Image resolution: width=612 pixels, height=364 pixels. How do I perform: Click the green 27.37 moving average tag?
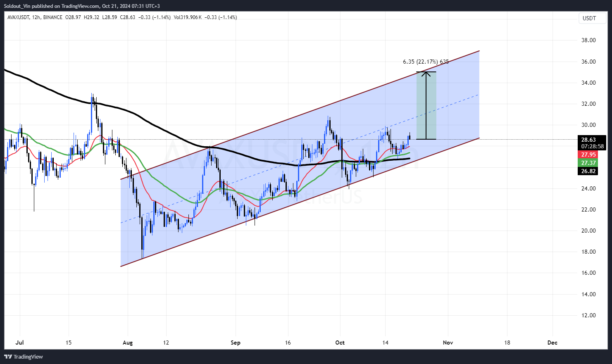(x=588, y=163)
